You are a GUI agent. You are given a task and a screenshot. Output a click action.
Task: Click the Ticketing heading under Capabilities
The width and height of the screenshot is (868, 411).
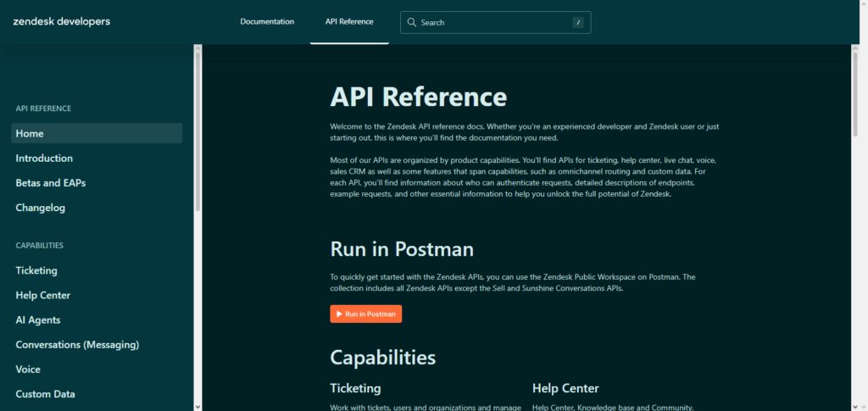pos(355,388)
